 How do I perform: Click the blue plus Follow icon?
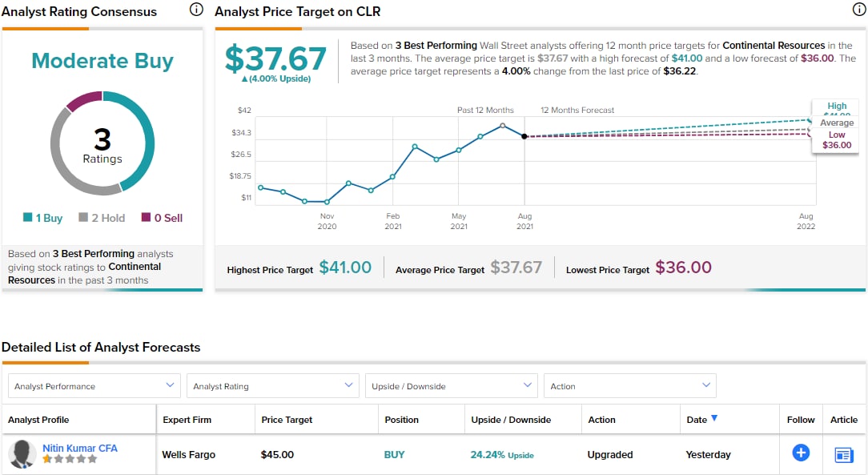coord(801,453)
